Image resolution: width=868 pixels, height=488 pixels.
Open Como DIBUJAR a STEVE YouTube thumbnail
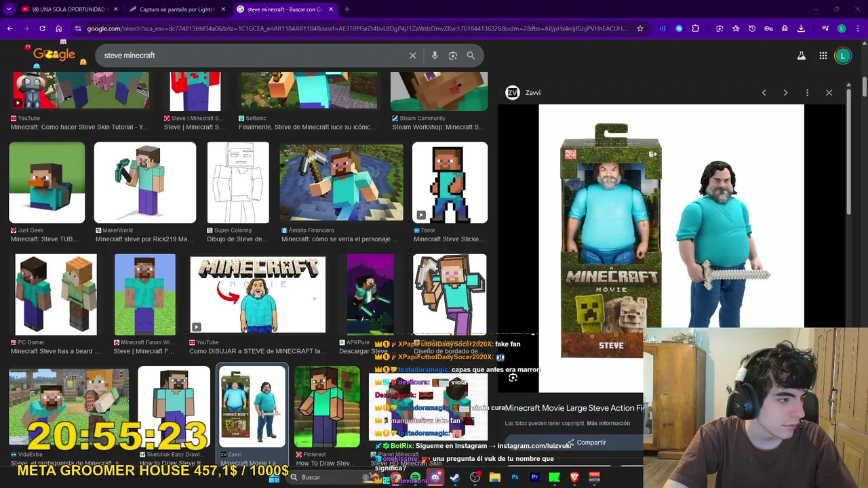258,295
